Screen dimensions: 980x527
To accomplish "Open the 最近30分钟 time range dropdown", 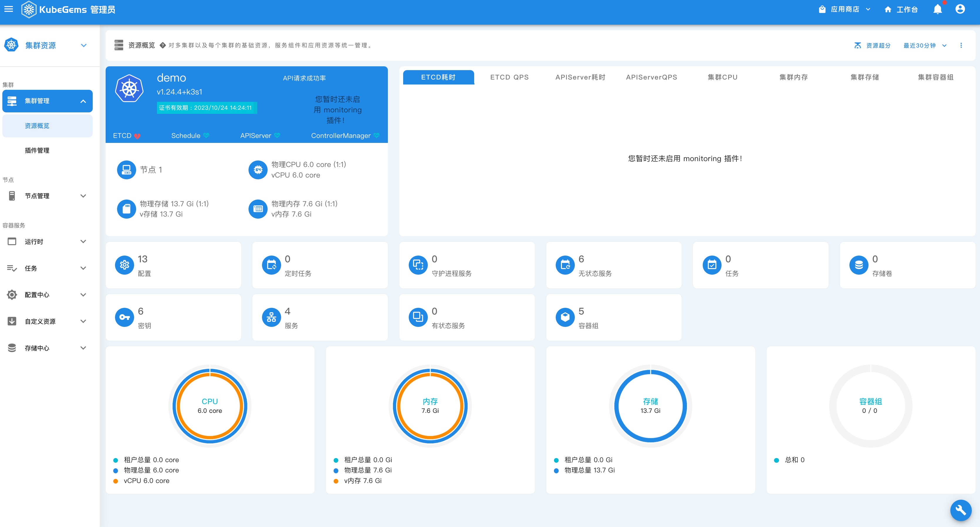I will pyautogui.click(x=925, y=45).
